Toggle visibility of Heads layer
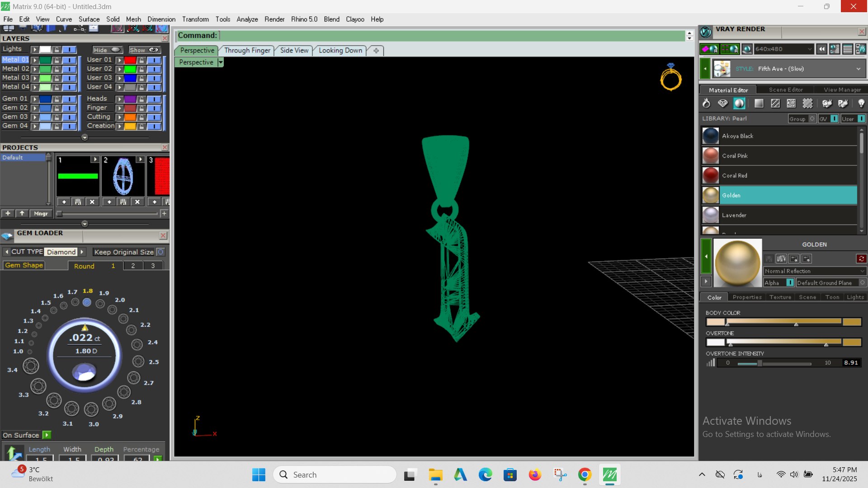 154,99
